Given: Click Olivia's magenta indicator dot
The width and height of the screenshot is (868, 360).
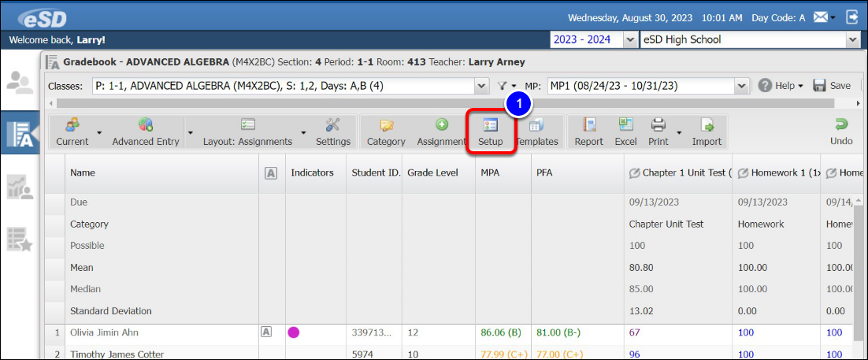Looking at the screenshot, I should tap(293, 332).
